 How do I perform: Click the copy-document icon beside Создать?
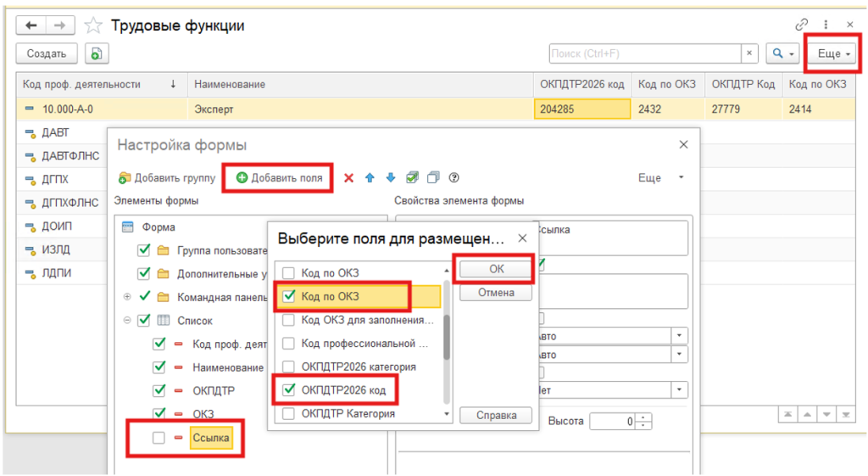tap(96, 53)
